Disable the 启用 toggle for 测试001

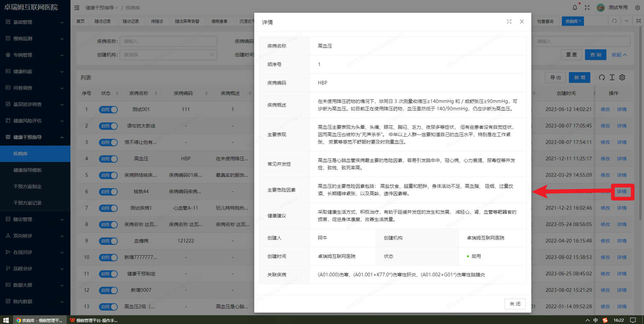[108, 109]
